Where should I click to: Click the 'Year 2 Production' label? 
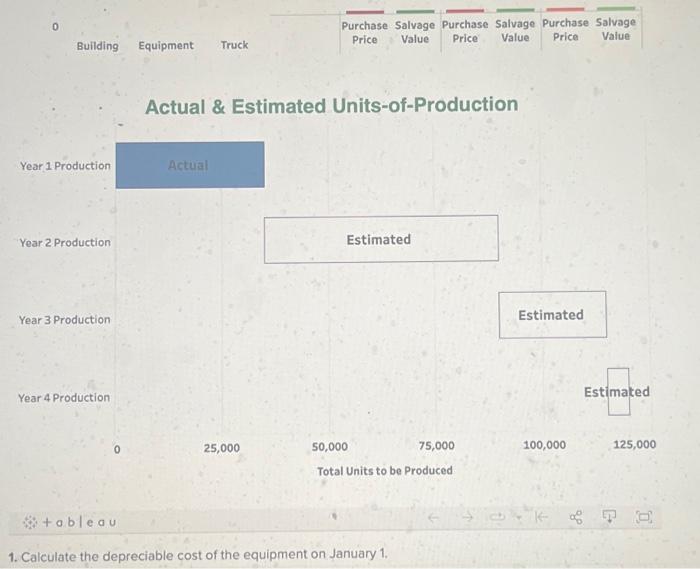point(65,243)
